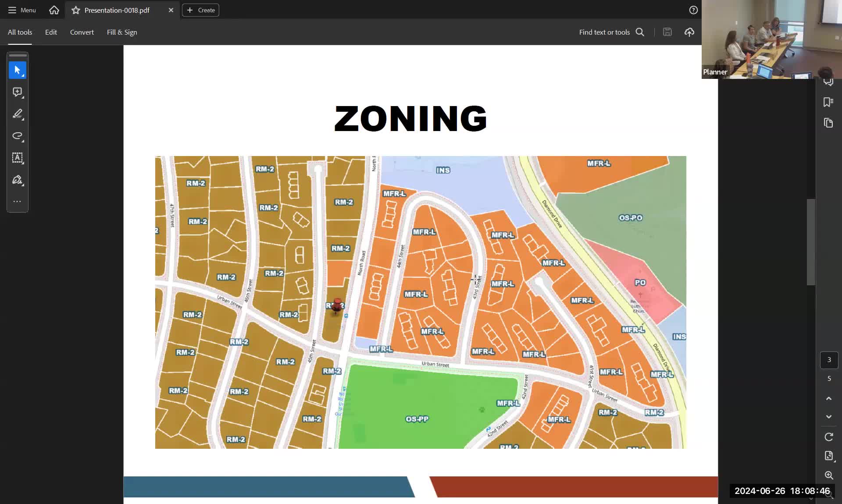Select the Highlight tool
The image size is (842, 504).
tap(18, 114)
